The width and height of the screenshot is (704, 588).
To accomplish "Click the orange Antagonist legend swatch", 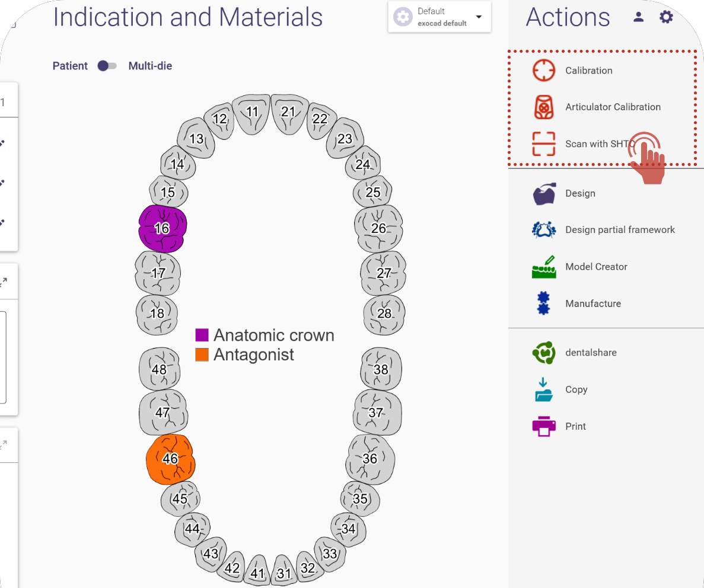I will pos(202,355).
